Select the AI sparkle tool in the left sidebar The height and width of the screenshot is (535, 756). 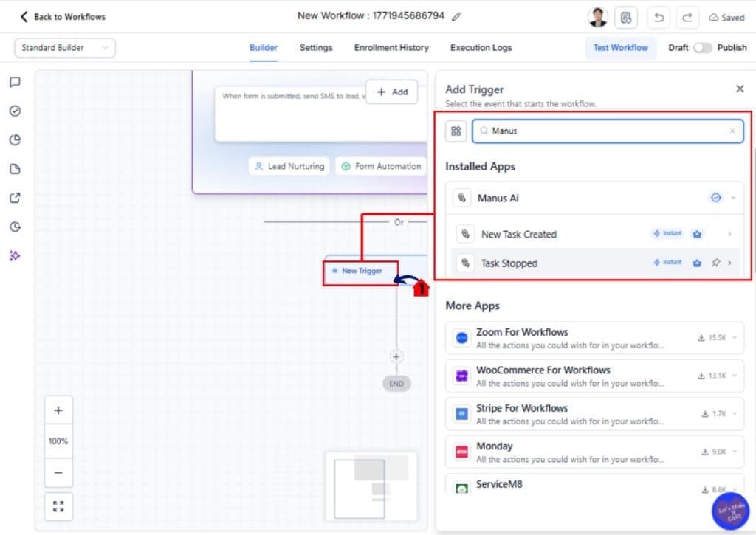[16, 255]
